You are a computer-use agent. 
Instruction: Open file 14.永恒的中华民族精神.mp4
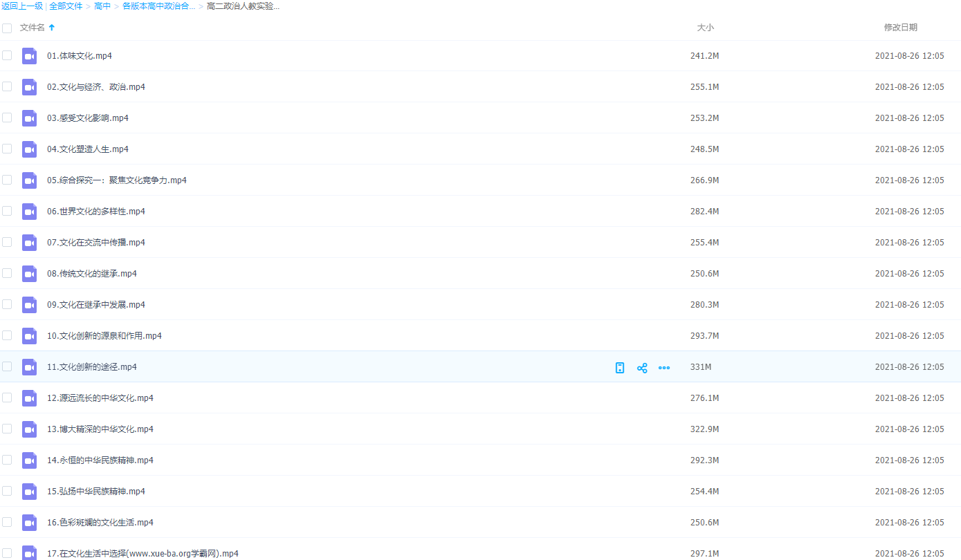[x=100, y=460]
